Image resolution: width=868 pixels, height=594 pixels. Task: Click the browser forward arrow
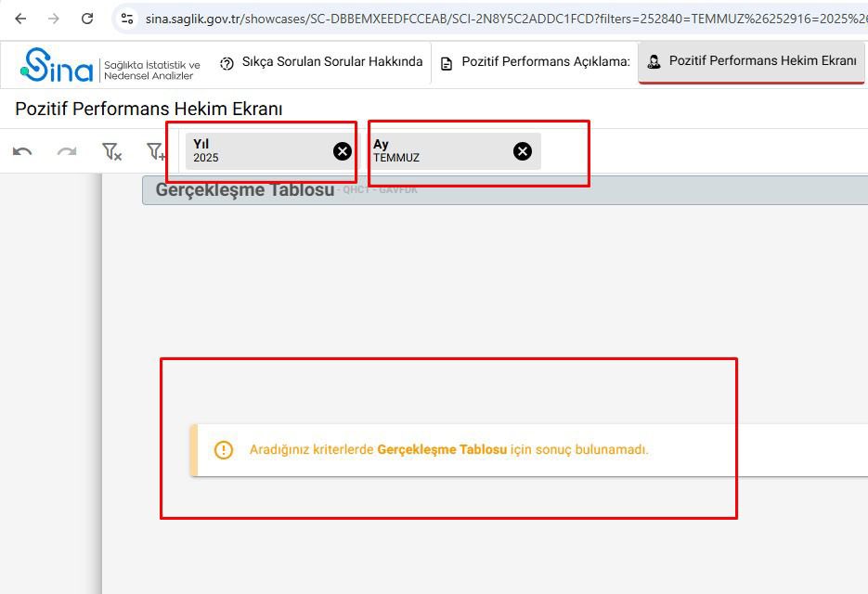[54, 19]
